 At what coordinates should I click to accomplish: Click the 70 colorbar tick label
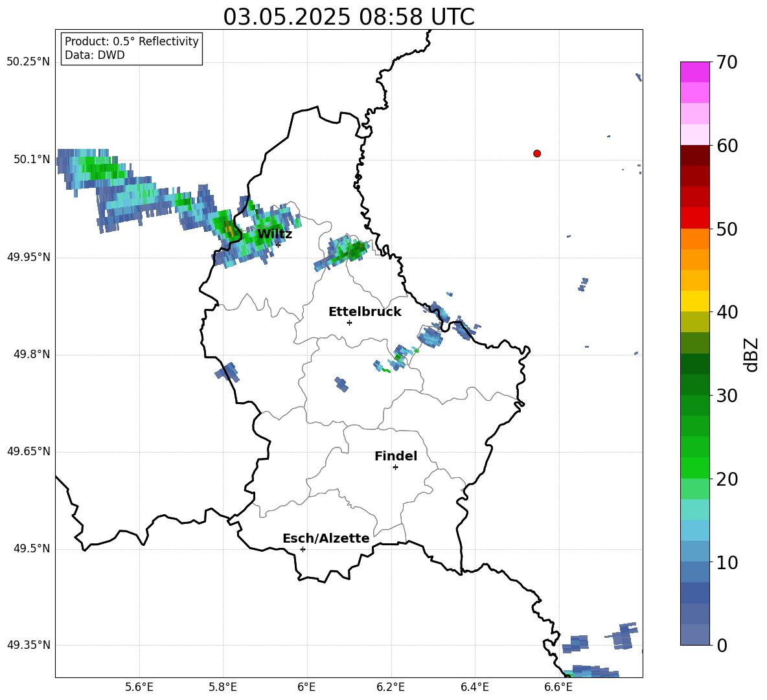(x=727, y=63)
